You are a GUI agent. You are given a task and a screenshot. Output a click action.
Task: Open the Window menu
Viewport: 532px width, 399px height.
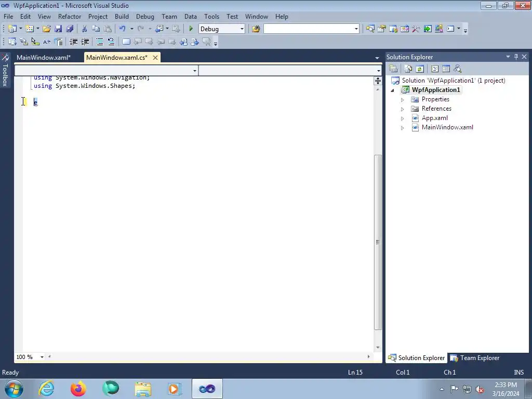coord(257,16)
